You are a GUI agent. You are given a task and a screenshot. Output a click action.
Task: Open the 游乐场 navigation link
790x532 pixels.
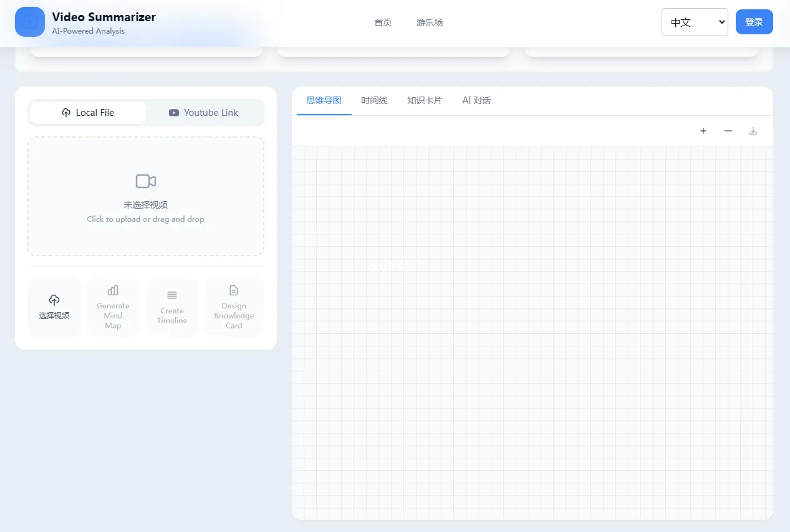click(430, 22)
